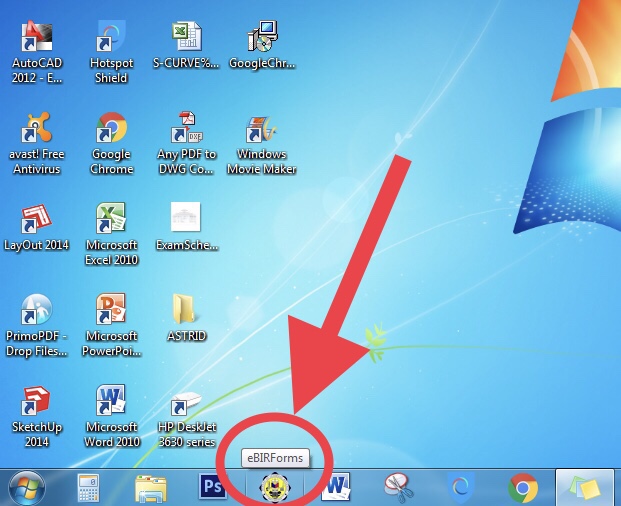Select the Windows Movie Maker icon
The image size is (621, 506).
tap(262, 130)
